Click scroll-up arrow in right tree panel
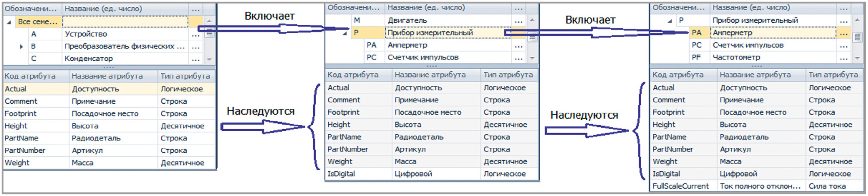 coord(857,19)
